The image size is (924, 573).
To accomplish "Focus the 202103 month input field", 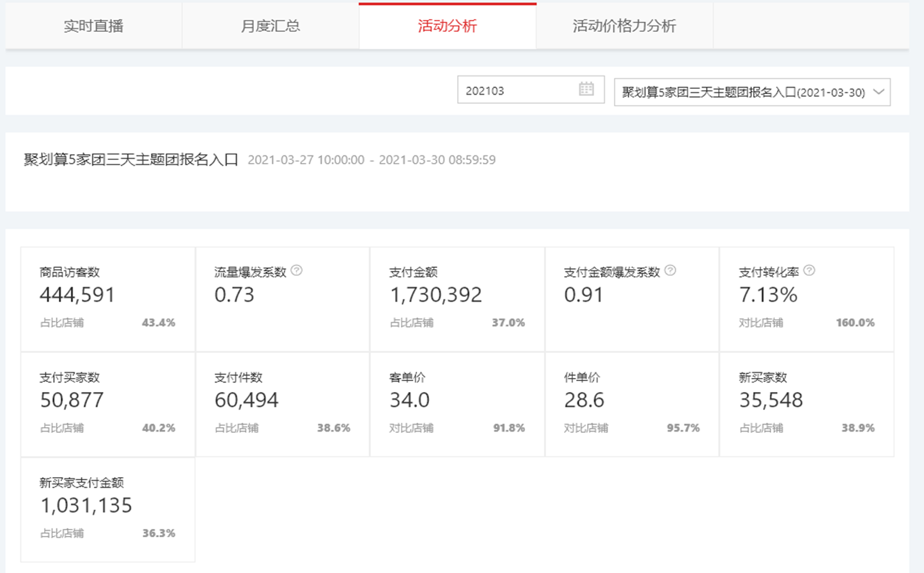I will [531, 90].
